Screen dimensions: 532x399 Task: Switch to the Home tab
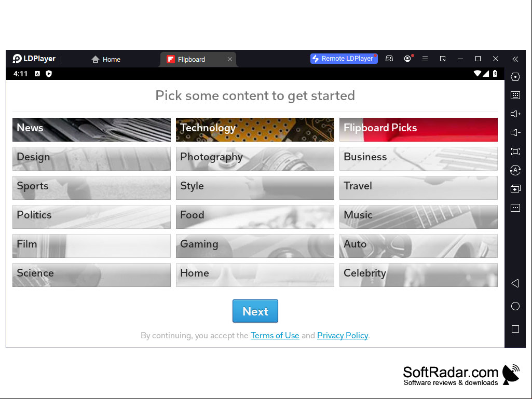106,59
